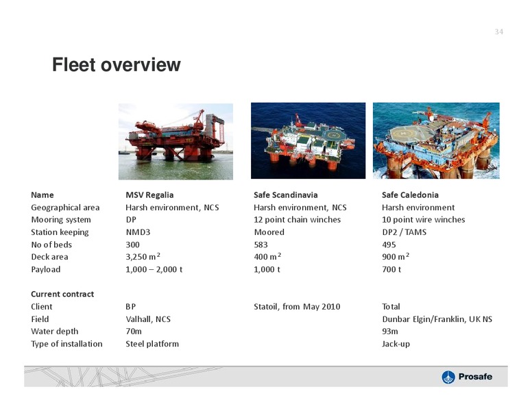Click client 'Total'
The height and width of the screenshot is (411, 532).
[391, 307]
